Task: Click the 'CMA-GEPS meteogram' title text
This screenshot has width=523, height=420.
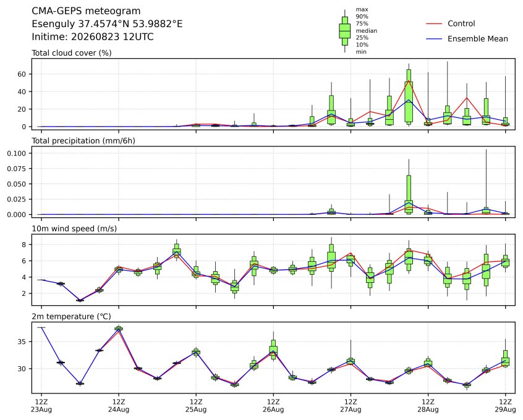Action: [x=86, y=11]
